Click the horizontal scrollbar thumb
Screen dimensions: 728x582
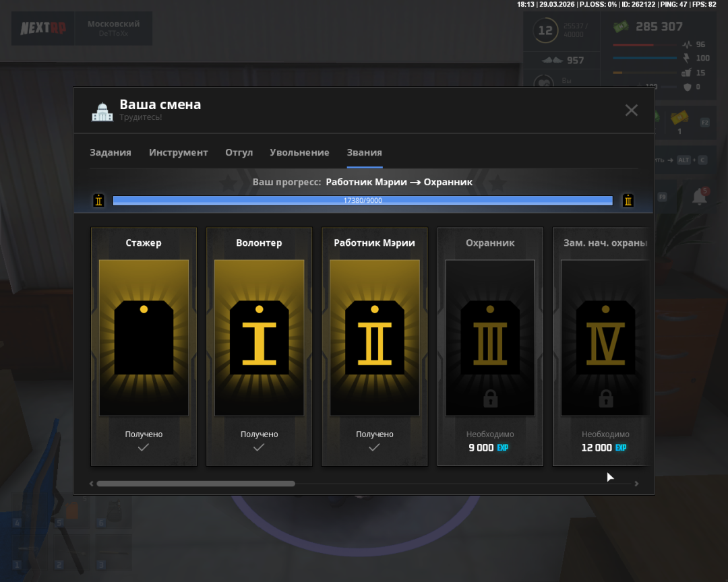point(195,484)
